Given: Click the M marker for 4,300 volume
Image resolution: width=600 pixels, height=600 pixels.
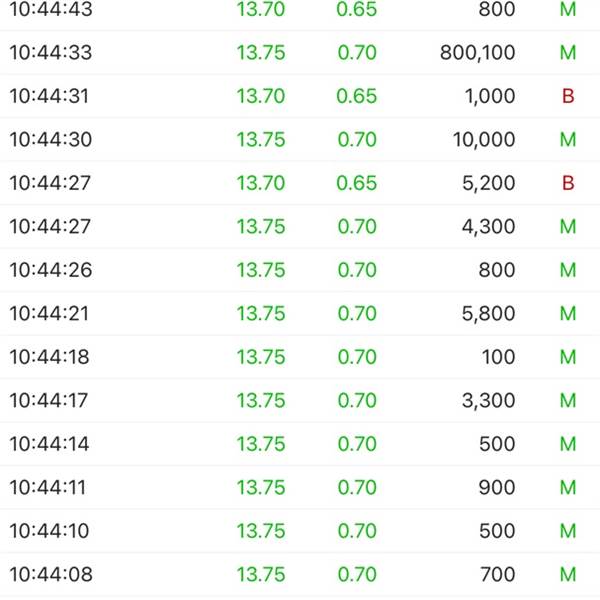Looking at the screenshot, I should (568, 227).
